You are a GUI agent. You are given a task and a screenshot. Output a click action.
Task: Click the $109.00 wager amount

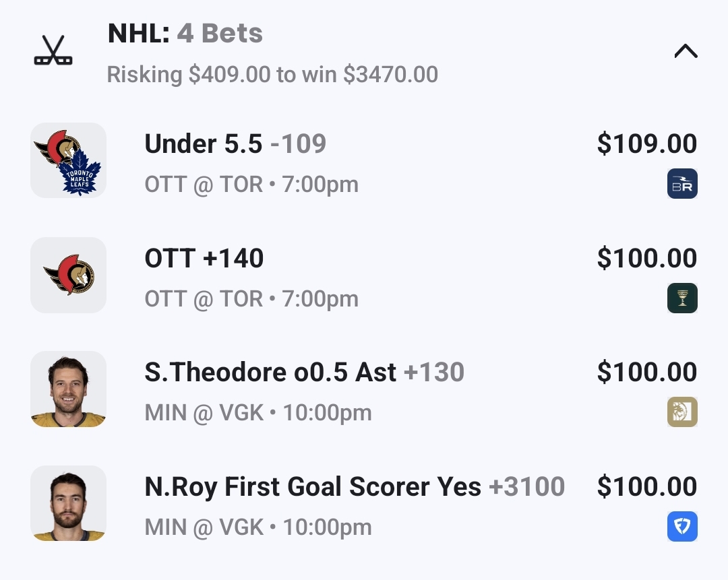pyautogui.click(x=646, y=144)
